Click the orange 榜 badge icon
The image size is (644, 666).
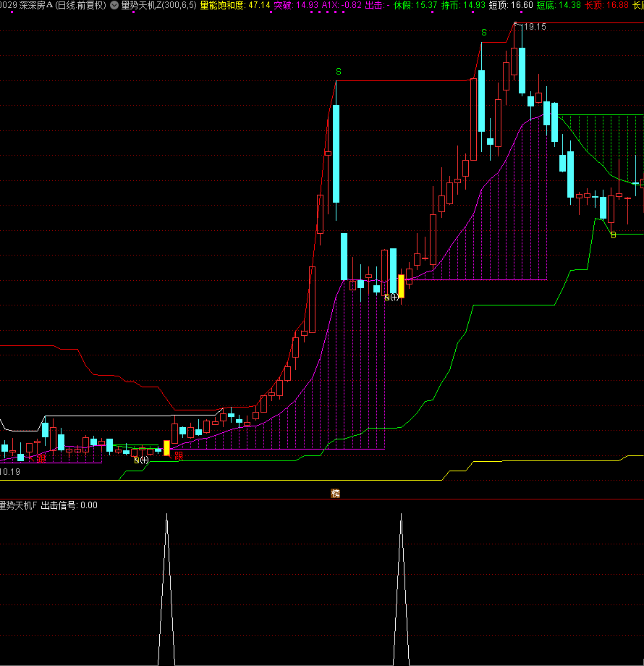tap(335, 493)
